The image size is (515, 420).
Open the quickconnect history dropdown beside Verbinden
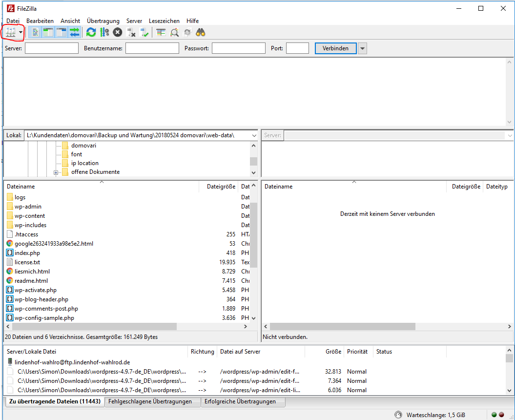point(362,48)
